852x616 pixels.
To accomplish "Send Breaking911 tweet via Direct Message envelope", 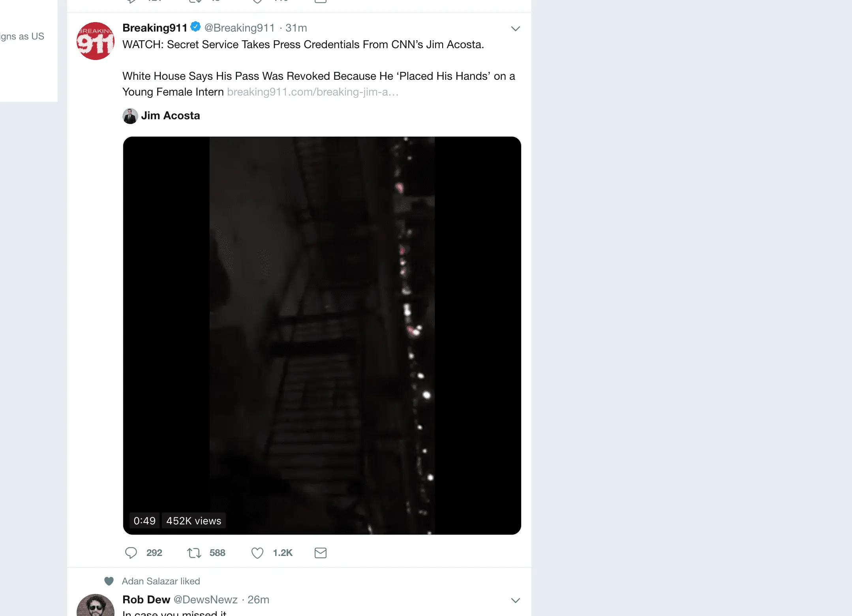I will [320, 553].
